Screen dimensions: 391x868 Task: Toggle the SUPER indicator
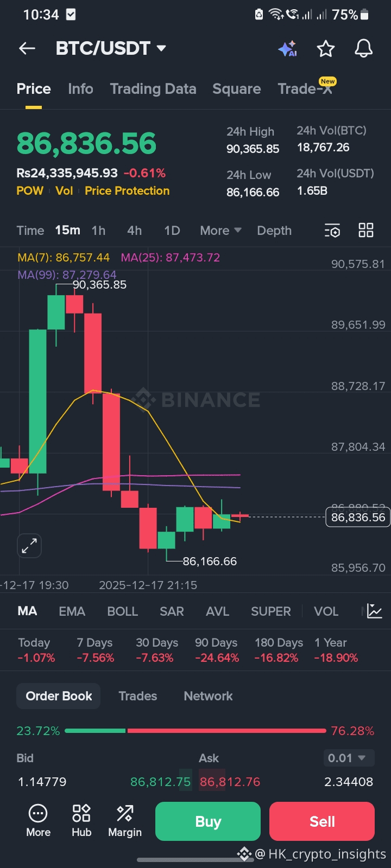point(271,611)
